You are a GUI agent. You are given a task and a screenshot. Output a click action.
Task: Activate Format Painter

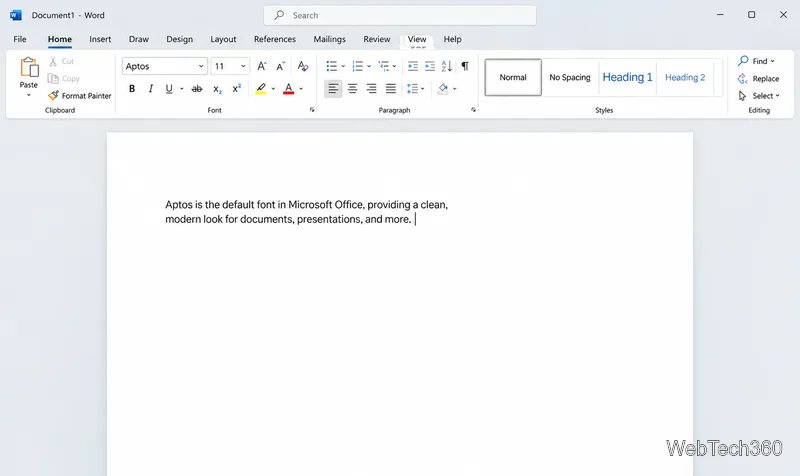tap(80, 95)
